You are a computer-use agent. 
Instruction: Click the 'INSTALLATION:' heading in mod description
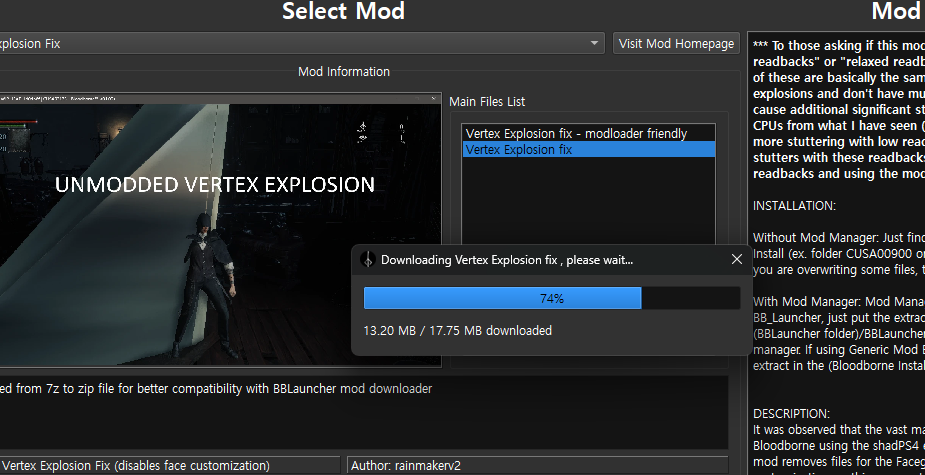point(794,206)
